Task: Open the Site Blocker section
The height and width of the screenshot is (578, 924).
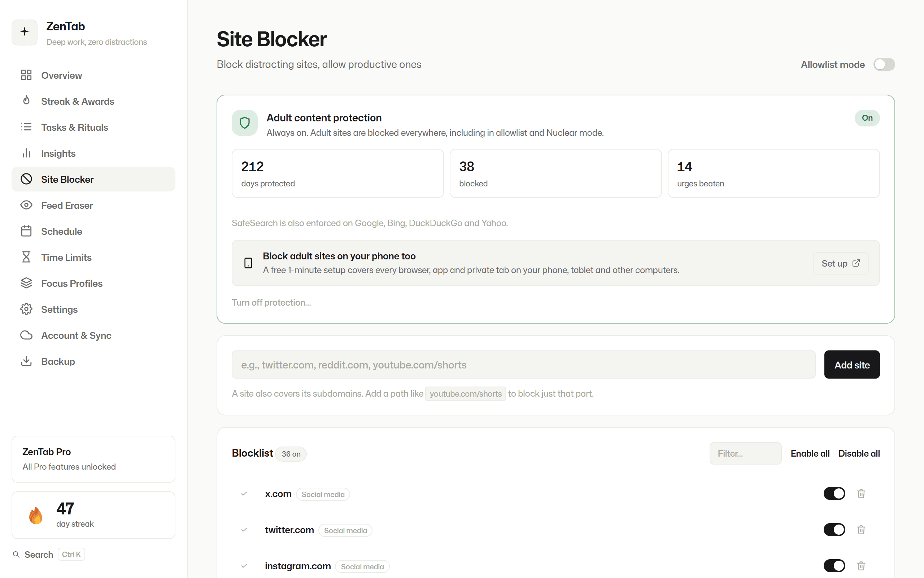Action: click(93, 179)
